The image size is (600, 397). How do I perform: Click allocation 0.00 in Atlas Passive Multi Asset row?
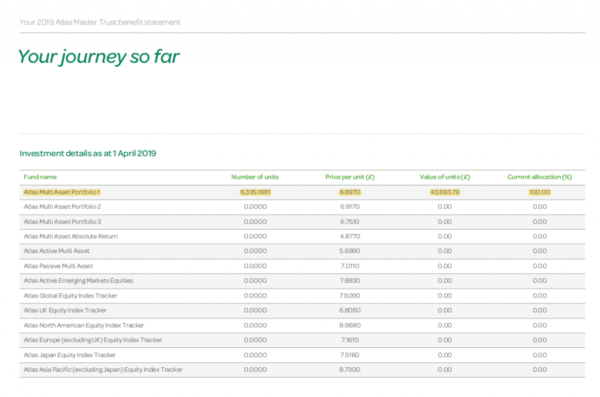pyautogui.click(x=540, y=266)
